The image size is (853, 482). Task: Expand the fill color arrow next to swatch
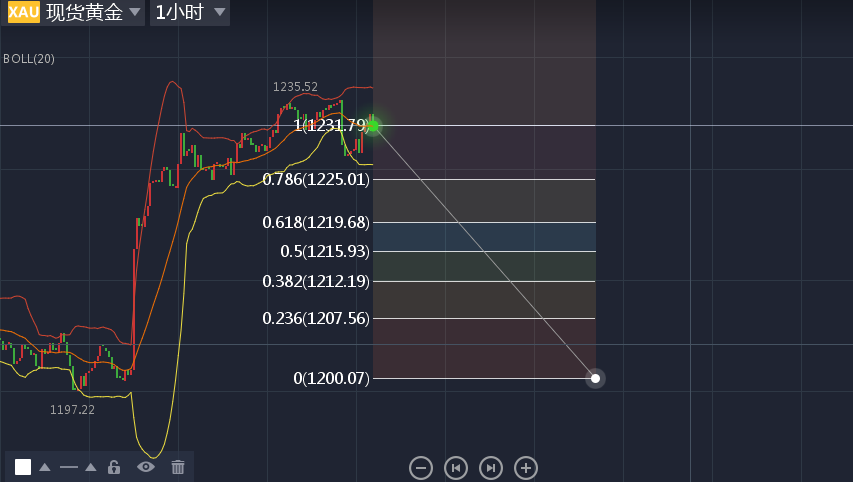pyautogui.click(x=45, y=467)
